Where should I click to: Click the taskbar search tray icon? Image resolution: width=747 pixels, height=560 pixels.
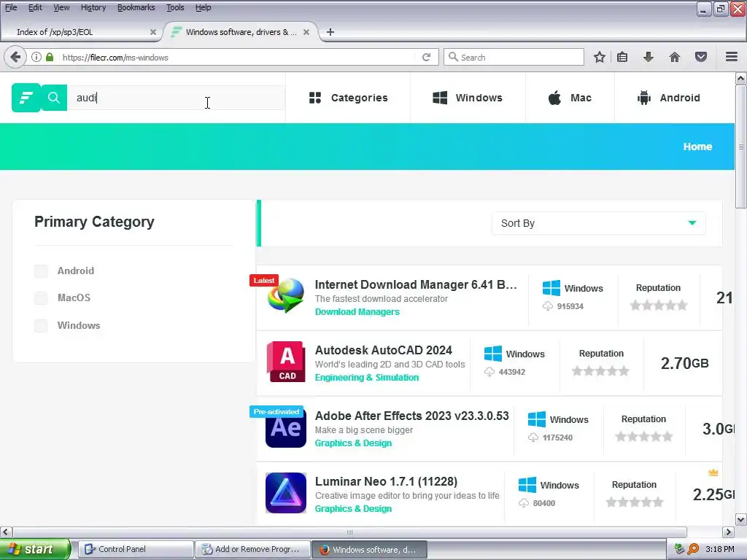pyautogui.click(x=693, y=549)
